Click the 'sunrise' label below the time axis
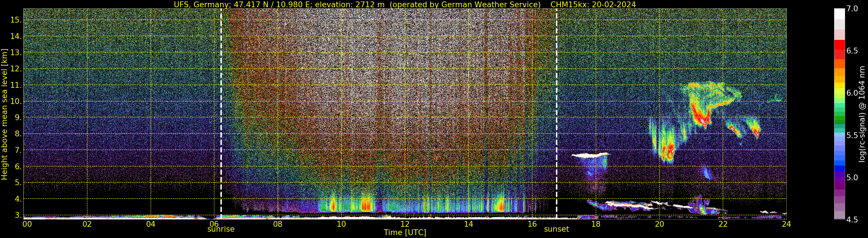Viewport: 868px width, 238px height. click(x=221, y=229)
